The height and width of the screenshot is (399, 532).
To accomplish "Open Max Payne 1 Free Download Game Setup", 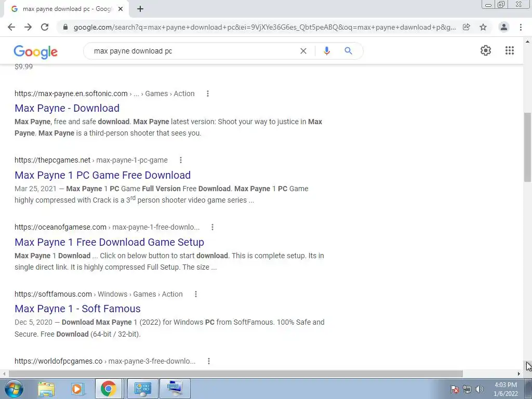I will click(x=109, y=242).
